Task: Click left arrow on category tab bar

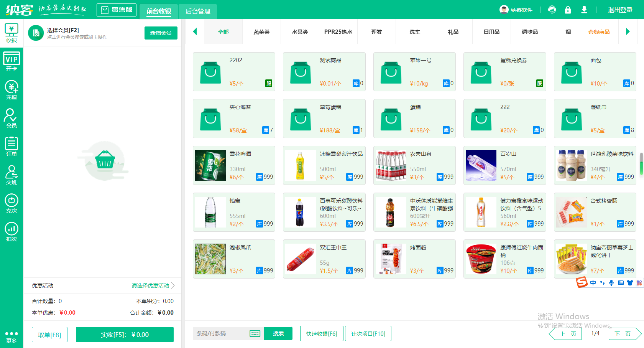Action: tap(195, 32)
